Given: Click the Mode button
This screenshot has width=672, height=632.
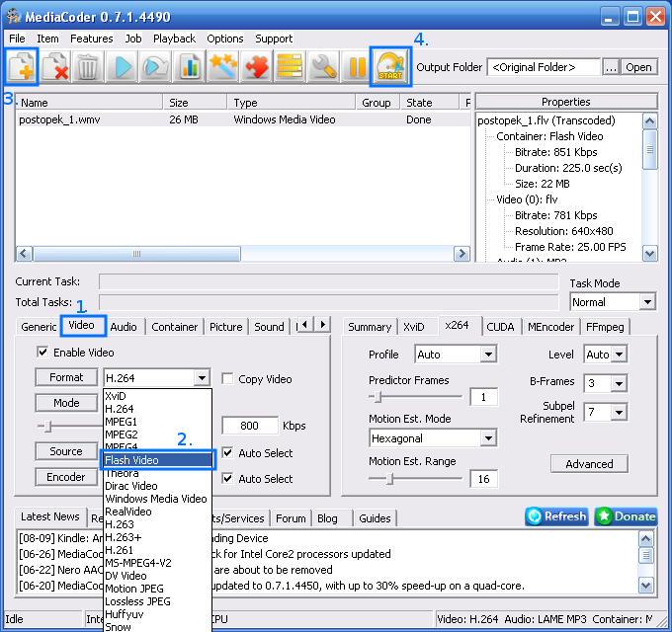Looking at the screenshot, I should point(66,403).
